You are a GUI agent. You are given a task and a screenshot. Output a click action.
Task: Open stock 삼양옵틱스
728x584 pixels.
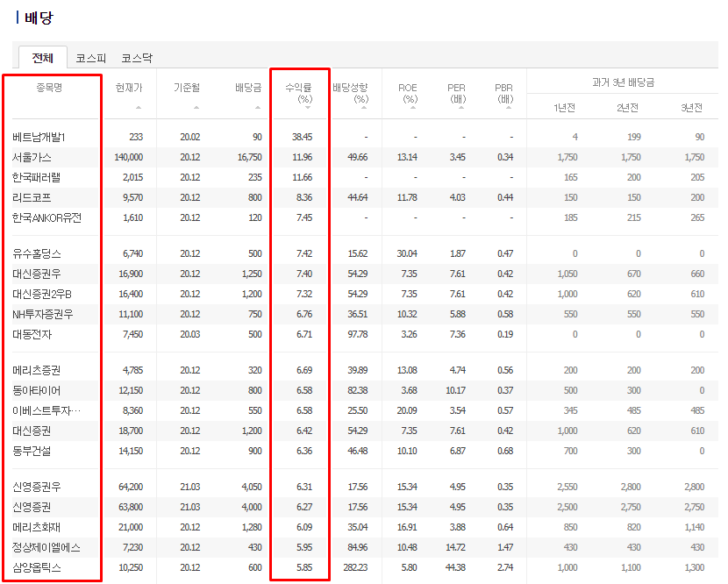coord(37,567)
